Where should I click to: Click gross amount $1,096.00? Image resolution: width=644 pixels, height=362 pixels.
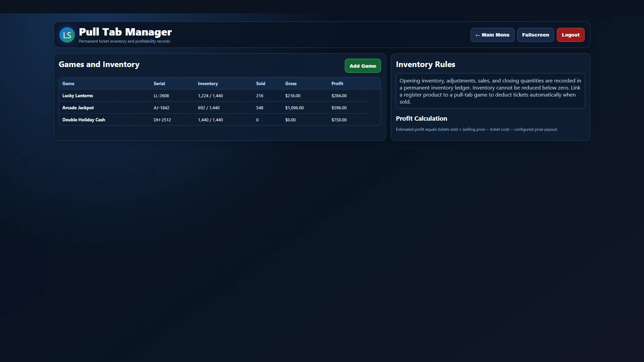[294, 108]
